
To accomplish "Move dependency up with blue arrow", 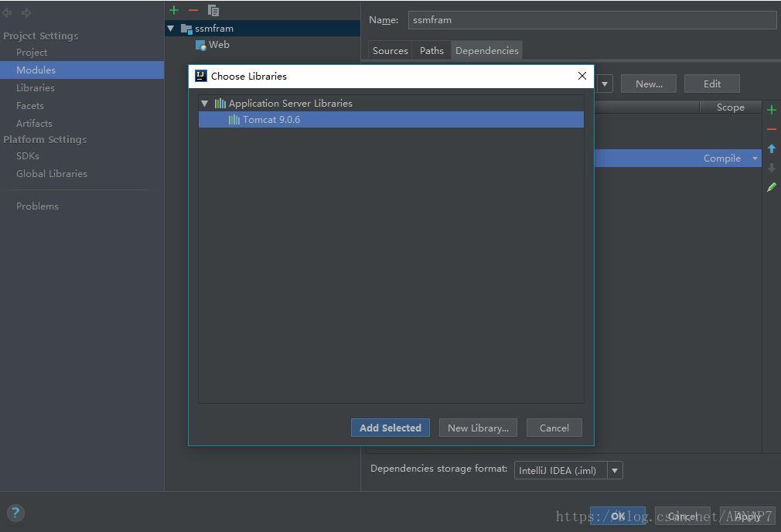I will tap(772, 148).
